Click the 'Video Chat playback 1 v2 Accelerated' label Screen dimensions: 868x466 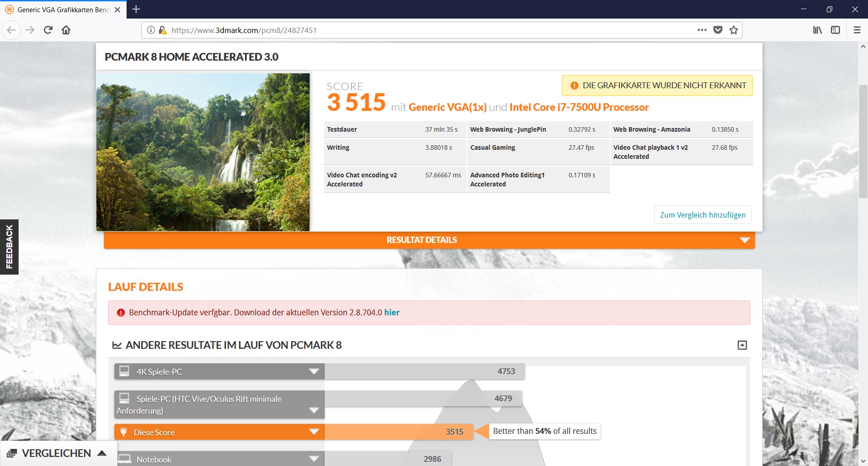click(651, 152)
